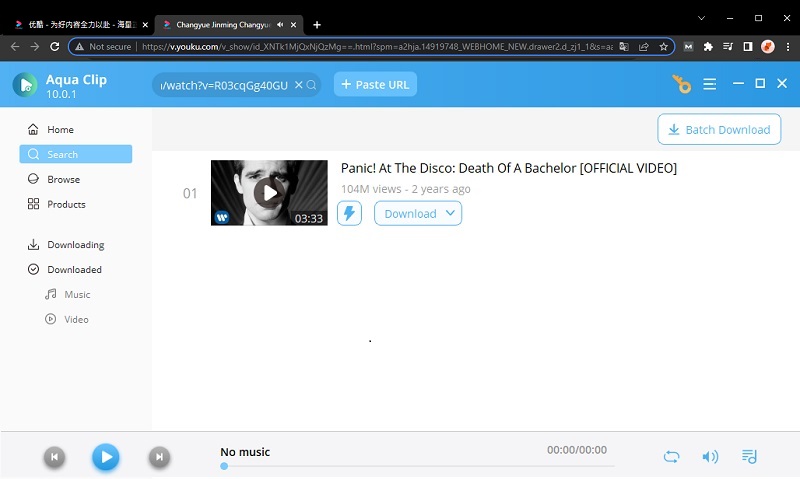The image size is (800, 479).
Task: Click the share page icon
Action: tap(643, 46)
